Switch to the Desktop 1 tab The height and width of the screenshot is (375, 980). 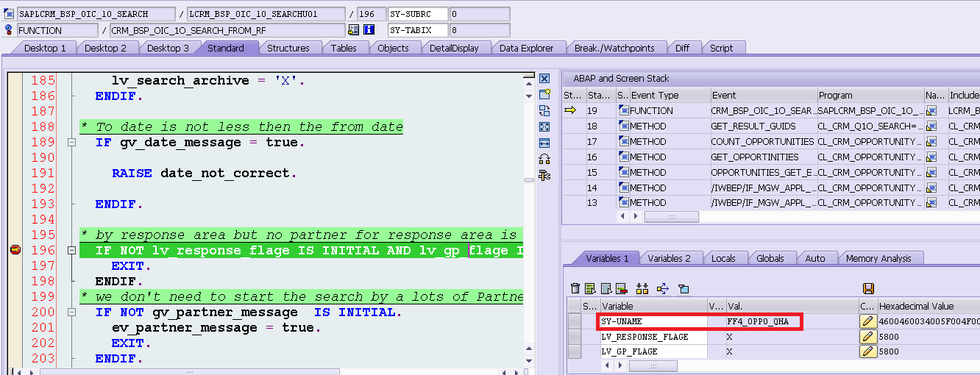pos(45,48)
